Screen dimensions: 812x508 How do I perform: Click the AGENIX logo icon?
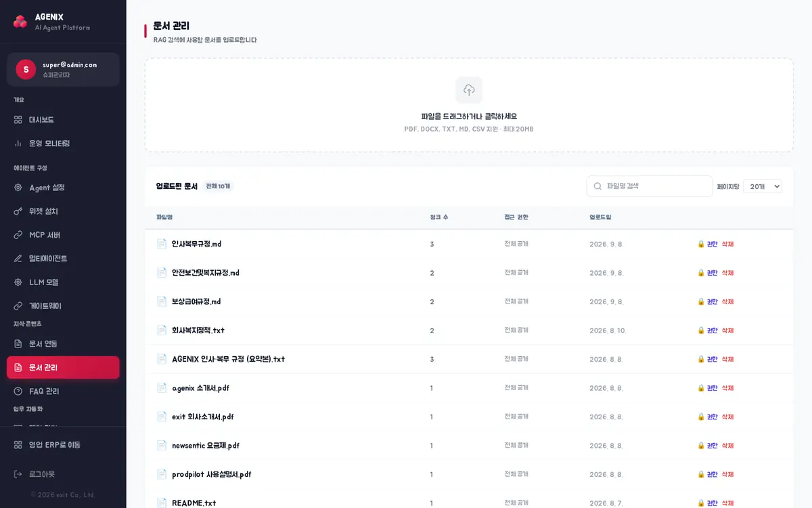[20, 22]
